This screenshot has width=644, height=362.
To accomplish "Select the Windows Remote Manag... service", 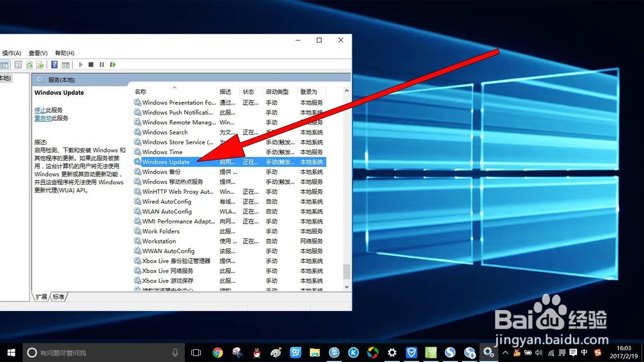I will 179,122.
